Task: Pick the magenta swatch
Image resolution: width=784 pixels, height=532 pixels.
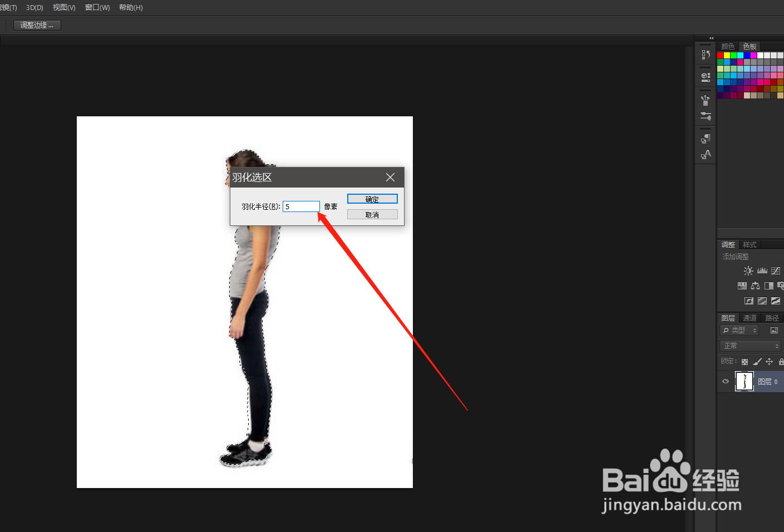Action: coord(754,55)
